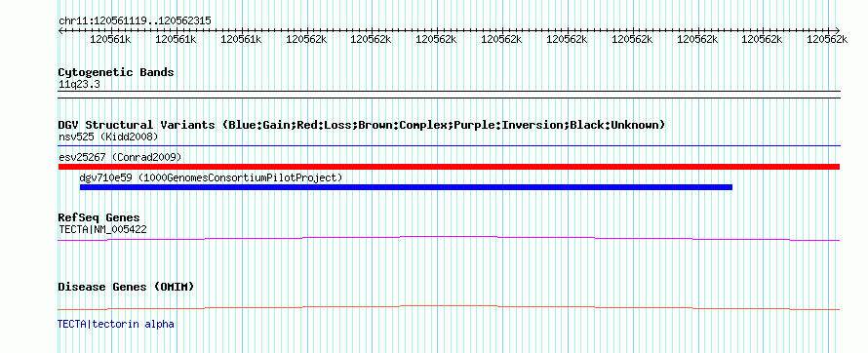Open the esv25267 (Conrad2009) variant label
The width and height of the screenshot is (868, 353).
point(120,157)
